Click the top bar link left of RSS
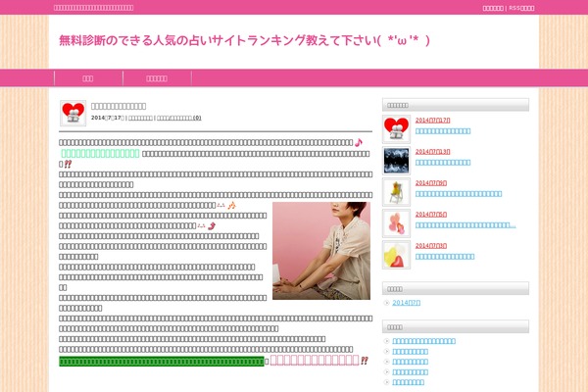 493,8
